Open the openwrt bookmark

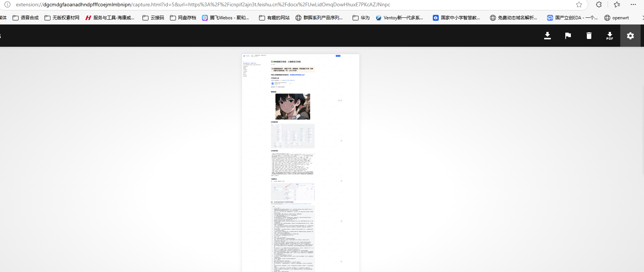click(x=617, y=18)
